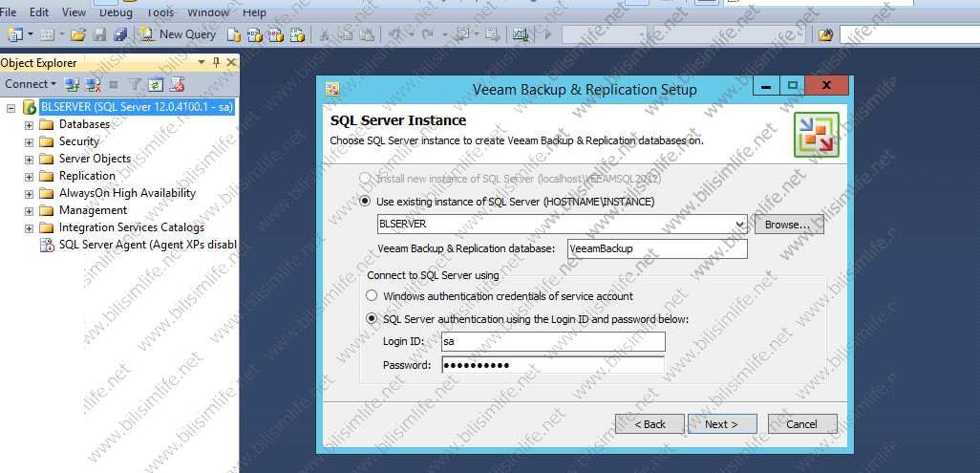The width and height of the screenshot is (980, 473).
Task: Select the BLSERVER server tree node
Action: click(137, 107)
